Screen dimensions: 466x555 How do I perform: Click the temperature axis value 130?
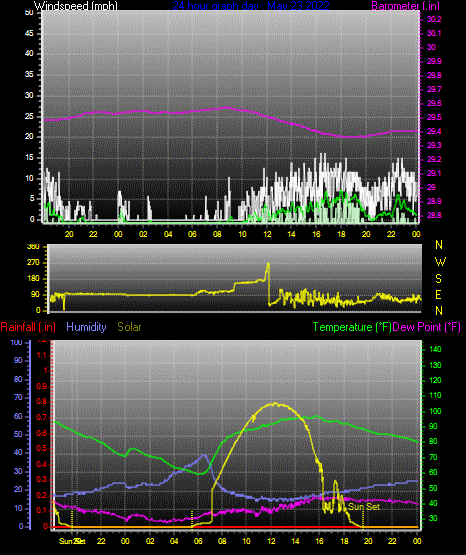[435, 365]
